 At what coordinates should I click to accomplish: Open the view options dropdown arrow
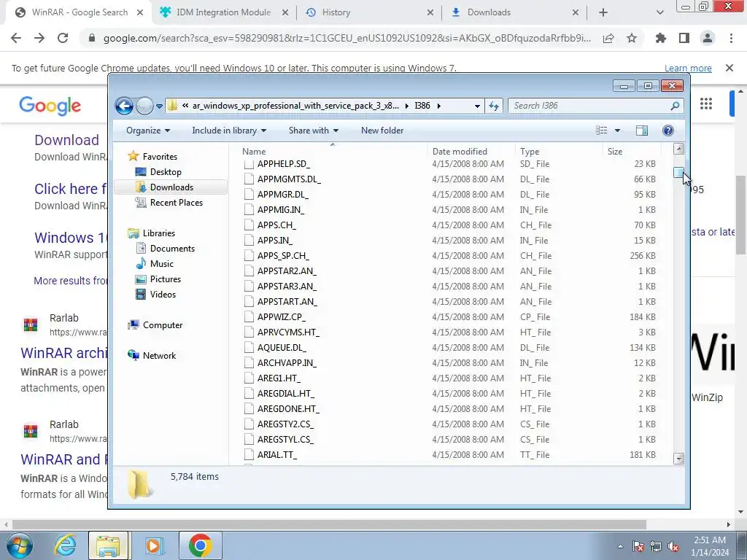(x=617, y=131)
